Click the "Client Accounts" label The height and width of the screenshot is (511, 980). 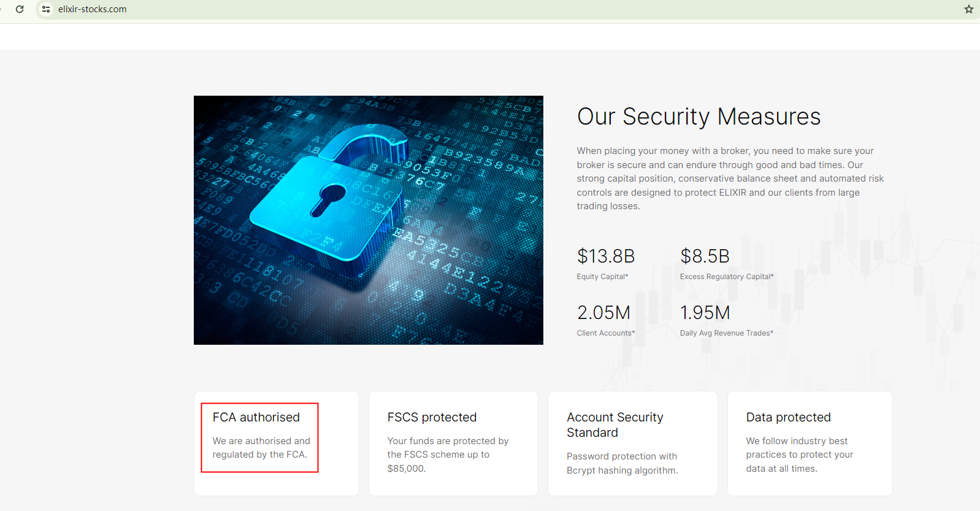pyautogui.click(x=605, y=333)
